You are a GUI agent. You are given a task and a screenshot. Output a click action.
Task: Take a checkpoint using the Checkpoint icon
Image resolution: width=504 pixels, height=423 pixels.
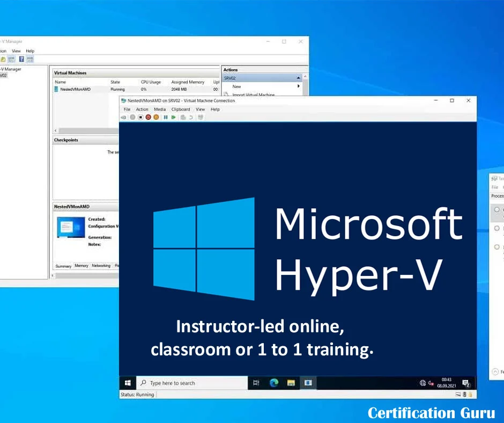point(182,117)
